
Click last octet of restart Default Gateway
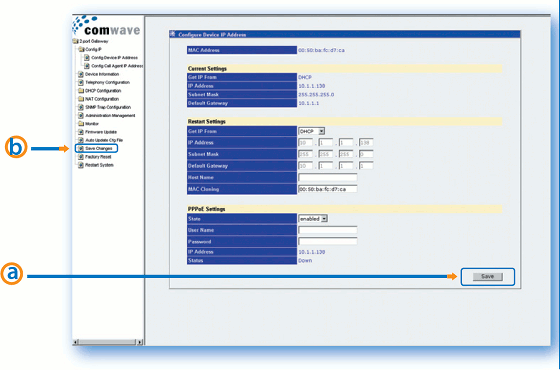click(366, 166)
